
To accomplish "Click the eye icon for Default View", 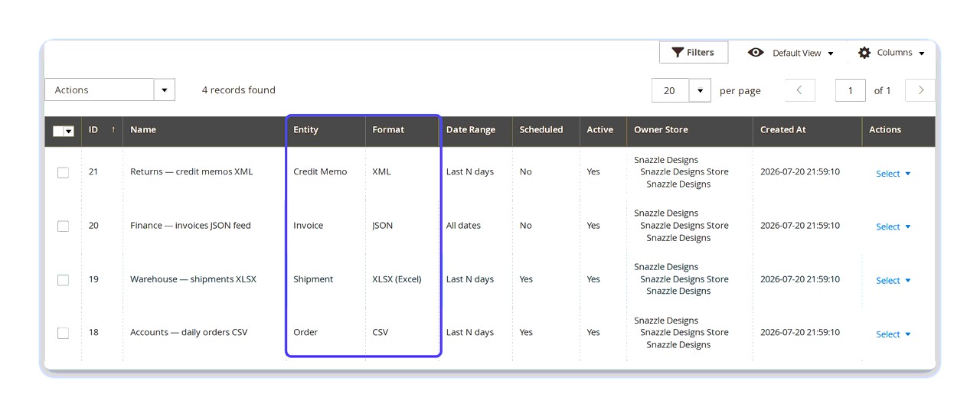I will [x=756, y=53].
